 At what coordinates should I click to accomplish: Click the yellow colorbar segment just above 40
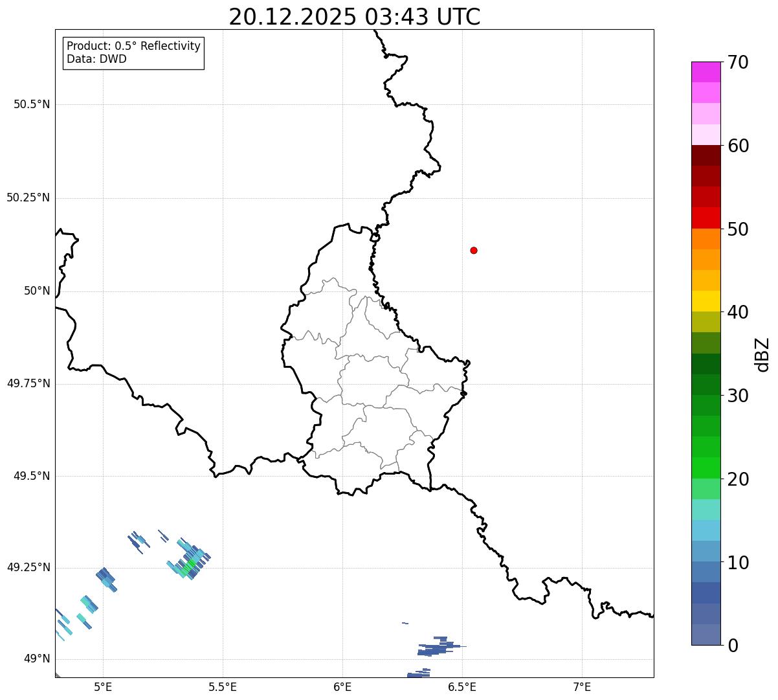click(x=706, y=302)
